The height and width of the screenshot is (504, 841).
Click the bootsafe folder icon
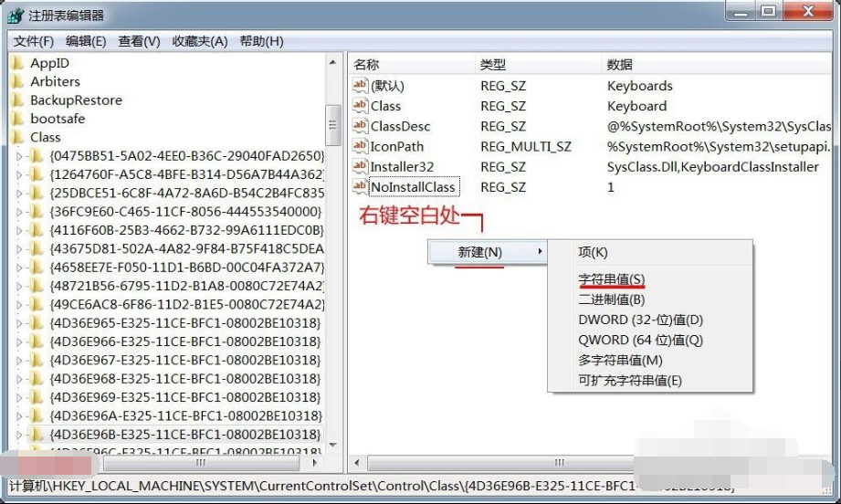pyautogui.click(x=17, y=119)
